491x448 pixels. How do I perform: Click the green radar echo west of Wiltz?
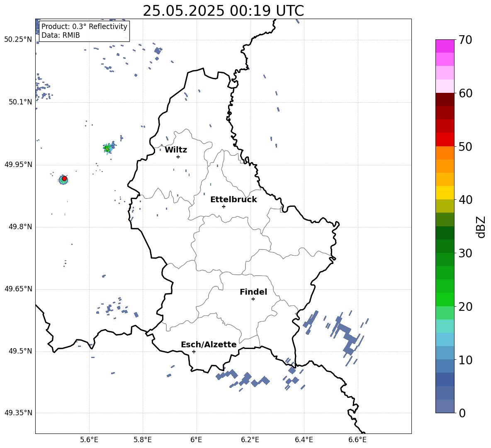(x=107, y=149)
